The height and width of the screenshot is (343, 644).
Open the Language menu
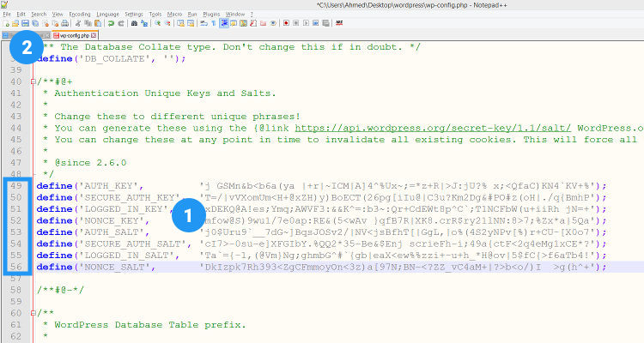[107, 15]
